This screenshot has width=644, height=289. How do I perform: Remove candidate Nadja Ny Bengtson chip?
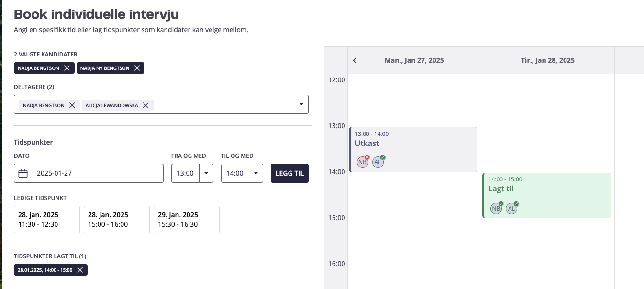(137, 68)
